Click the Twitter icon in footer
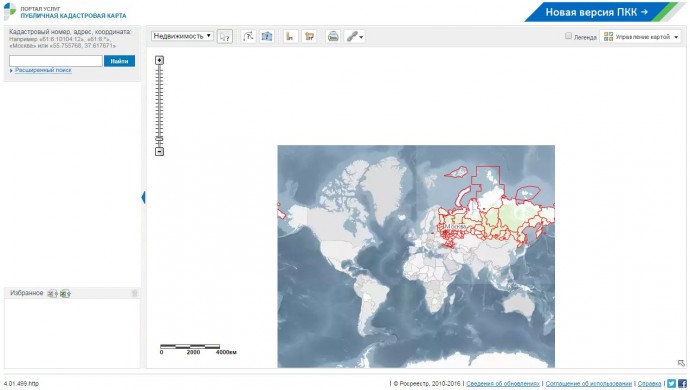The height and width of the screenshot is (390, 690). 671,383
